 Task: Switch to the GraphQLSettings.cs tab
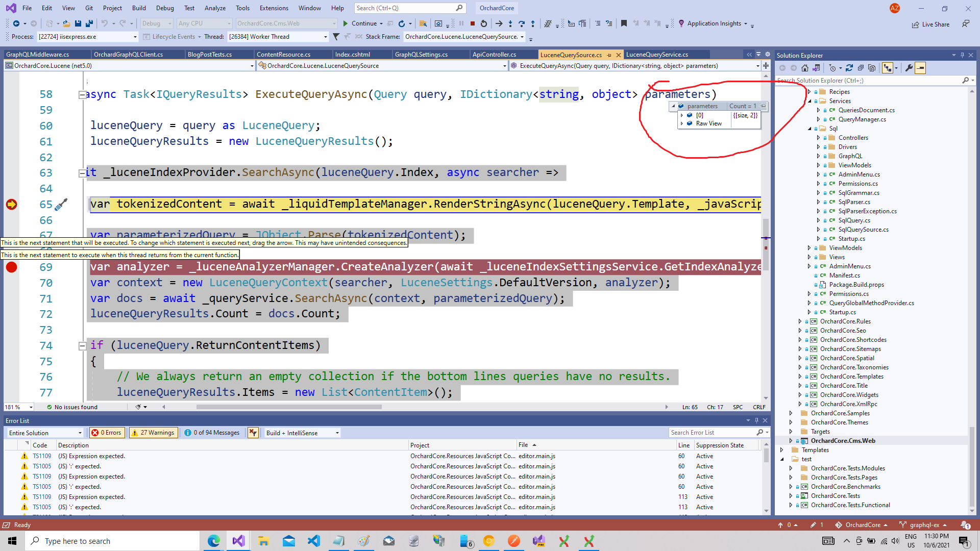click(422, 54)
